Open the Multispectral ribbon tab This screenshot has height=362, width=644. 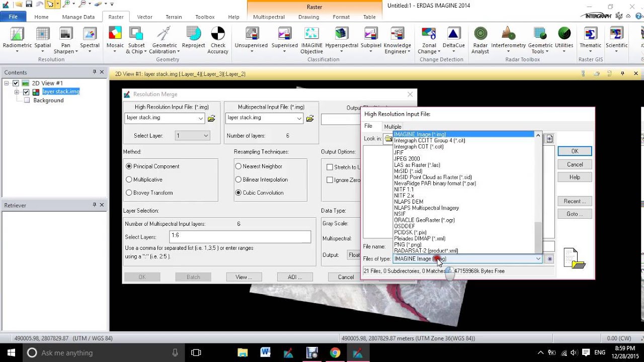(x=269, y=17)
